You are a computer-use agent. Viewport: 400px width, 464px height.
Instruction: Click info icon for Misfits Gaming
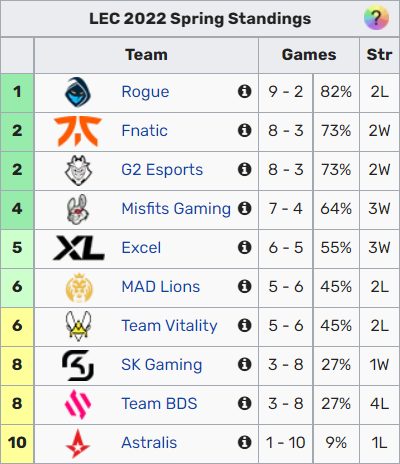coord(244,208)
